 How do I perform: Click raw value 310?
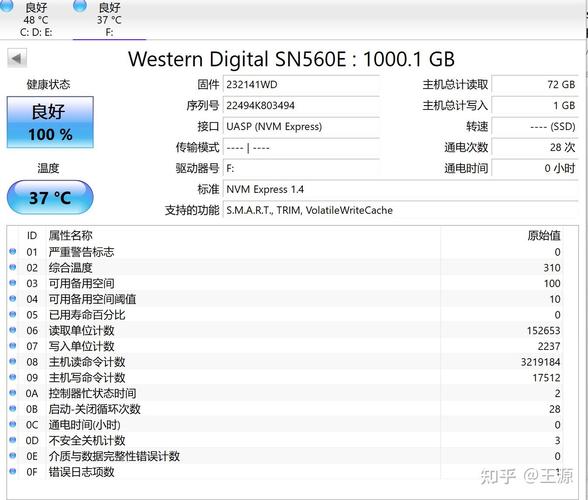pyautogui.click(x=552, y=268)
